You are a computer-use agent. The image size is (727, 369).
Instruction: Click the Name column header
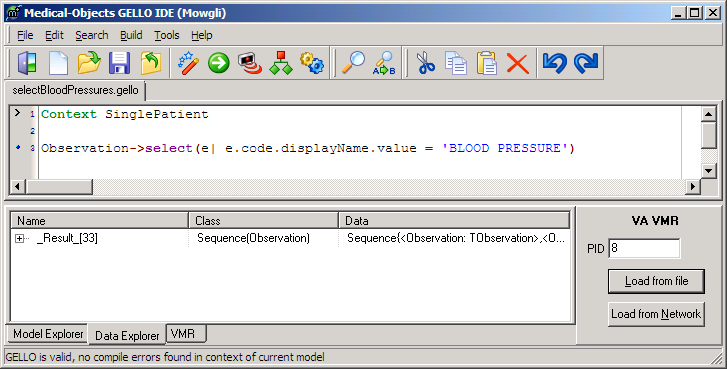click(x=100, y=221)
